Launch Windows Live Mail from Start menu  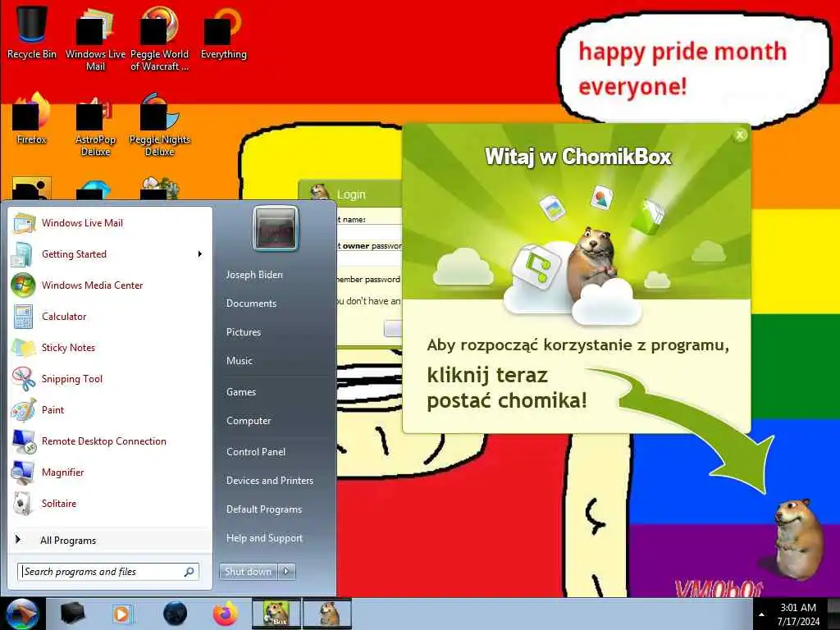pyautogui.click(x=110, y=223)
